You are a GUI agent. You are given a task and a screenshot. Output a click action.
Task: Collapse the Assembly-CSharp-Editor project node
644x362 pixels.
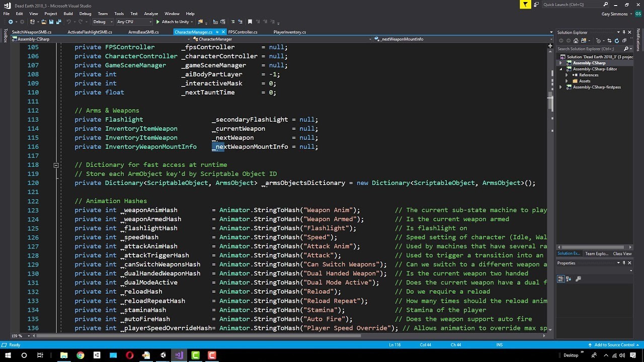[561, 69]
